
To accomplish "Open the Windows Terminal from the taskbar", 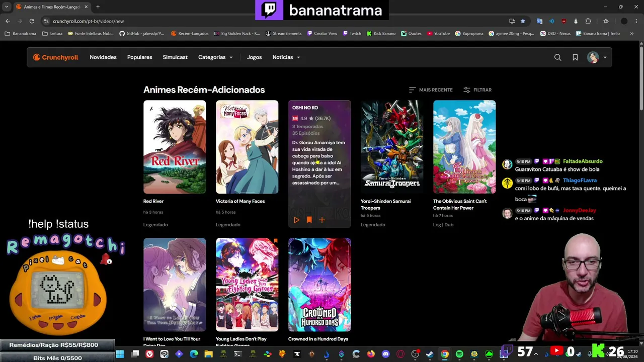I will coord(238,354).
